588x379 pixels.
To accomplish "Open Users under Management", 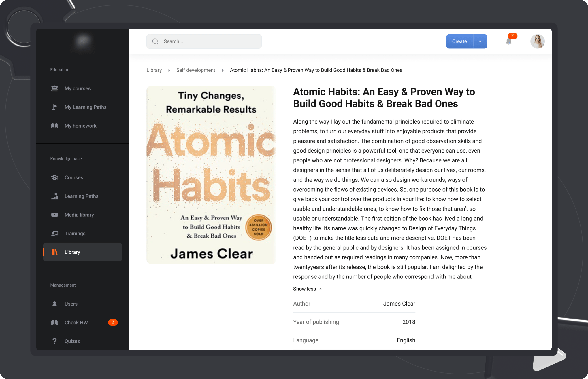I will click(82, 304).
